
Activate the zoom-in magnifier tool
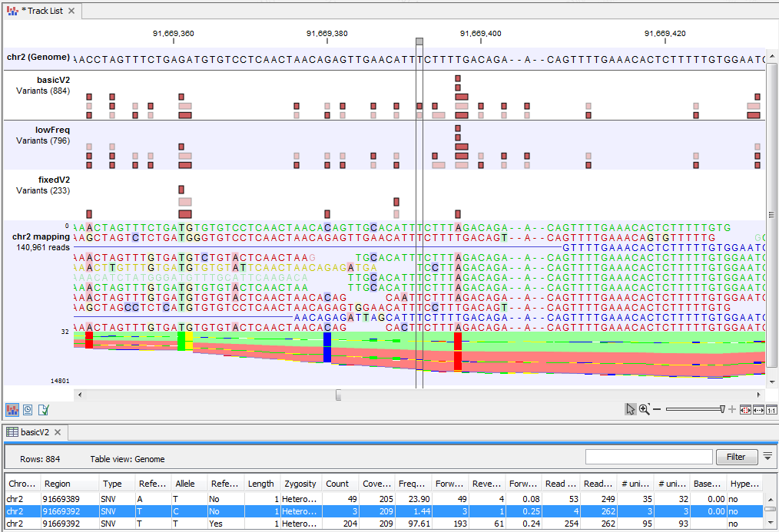(x=644, y=409)
